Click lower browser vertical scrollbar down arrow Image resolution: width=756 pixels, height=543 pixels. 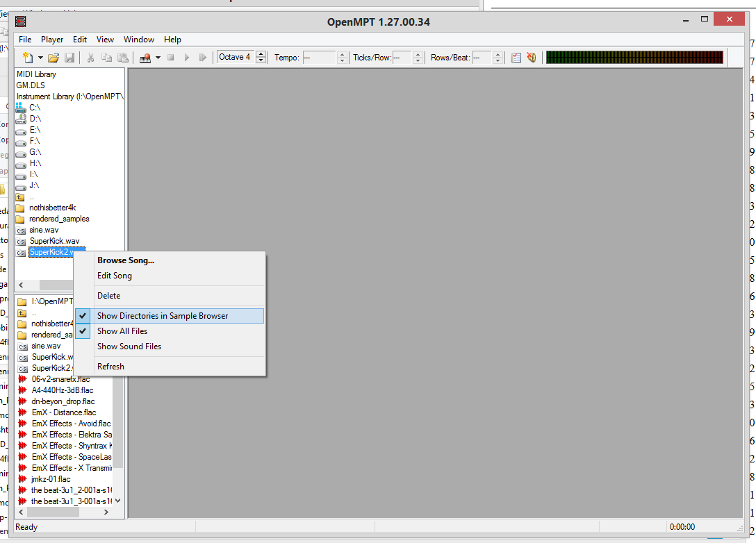(117, 501)
